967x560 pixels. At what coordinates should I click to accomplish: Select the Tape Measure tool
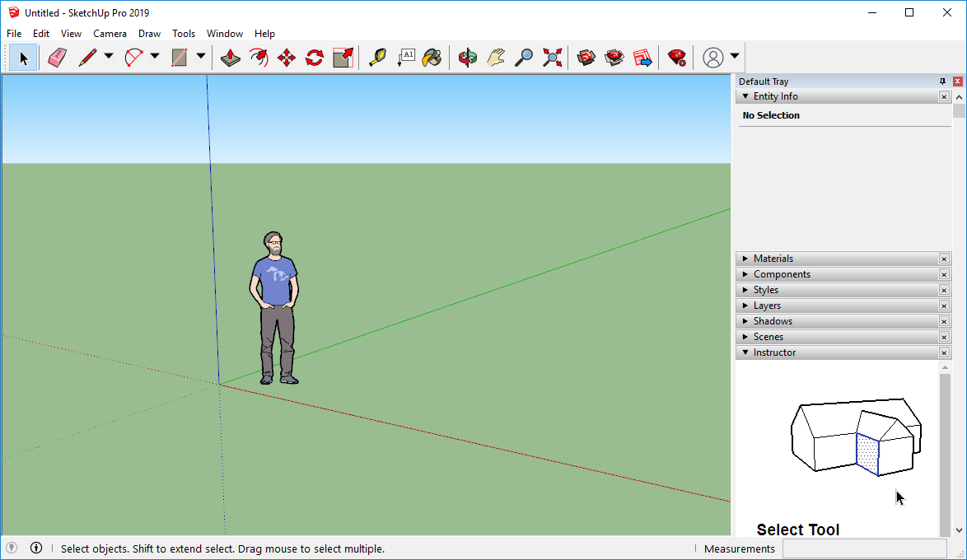(377, 58)
